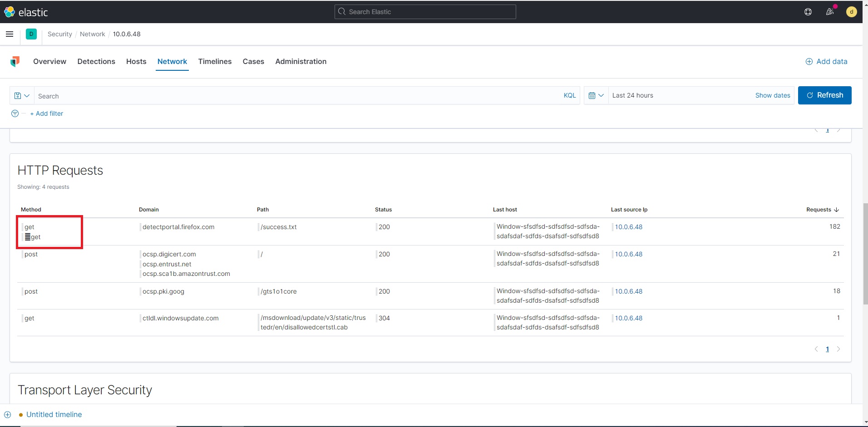Open the help icon in the top bar

[808, 12]
